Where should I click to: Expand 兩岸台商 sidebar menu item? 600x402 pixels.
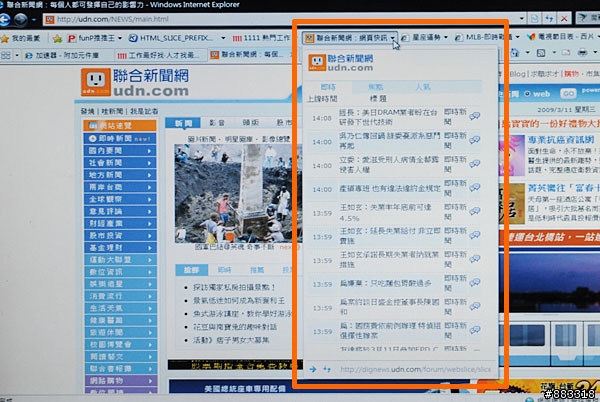pyautogui.click(x=120, y=187)
